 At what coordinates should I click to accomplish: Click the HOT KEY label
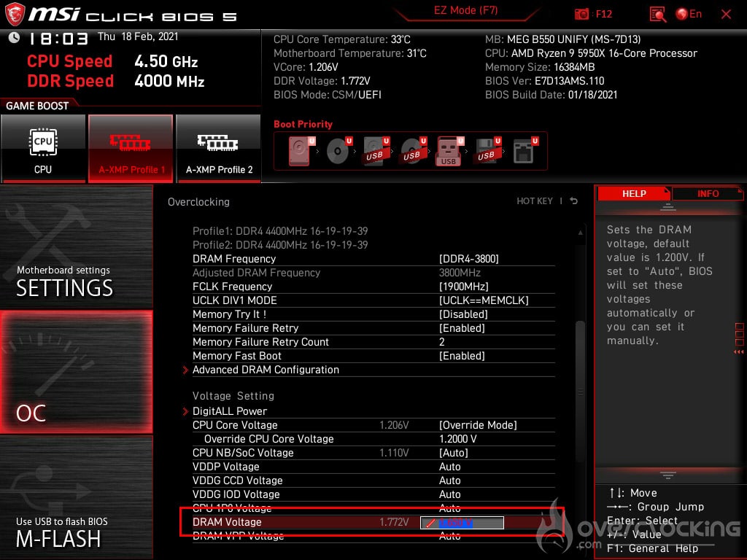pos(535,201)
